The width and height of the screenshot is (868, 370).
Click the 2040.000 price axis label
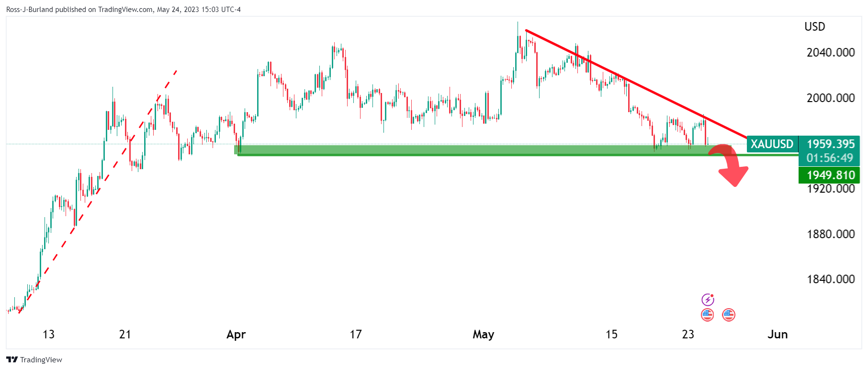pyautogui.click(x=830, y=53)
